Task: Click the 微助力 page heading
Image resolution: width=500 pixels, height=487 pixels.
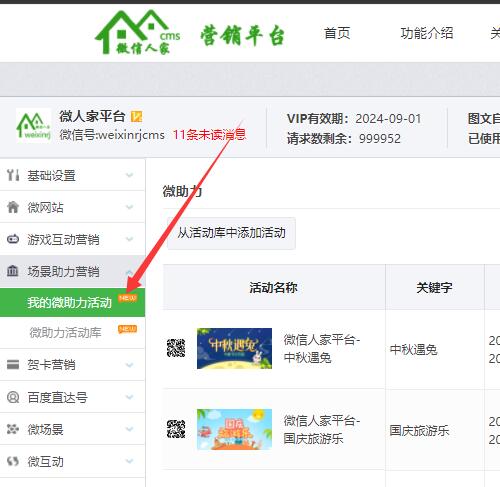Action: (182, 191)
